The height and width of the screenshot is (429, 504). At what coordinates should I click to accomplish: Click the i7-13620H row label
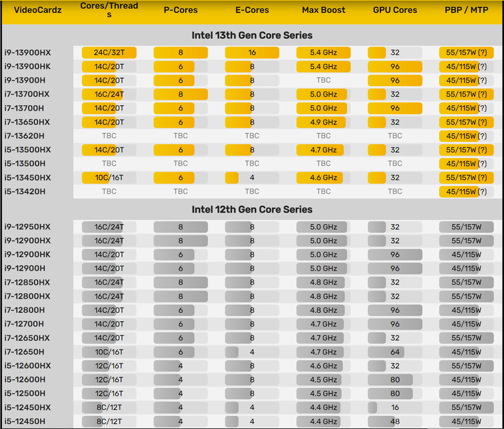point(25,136)
